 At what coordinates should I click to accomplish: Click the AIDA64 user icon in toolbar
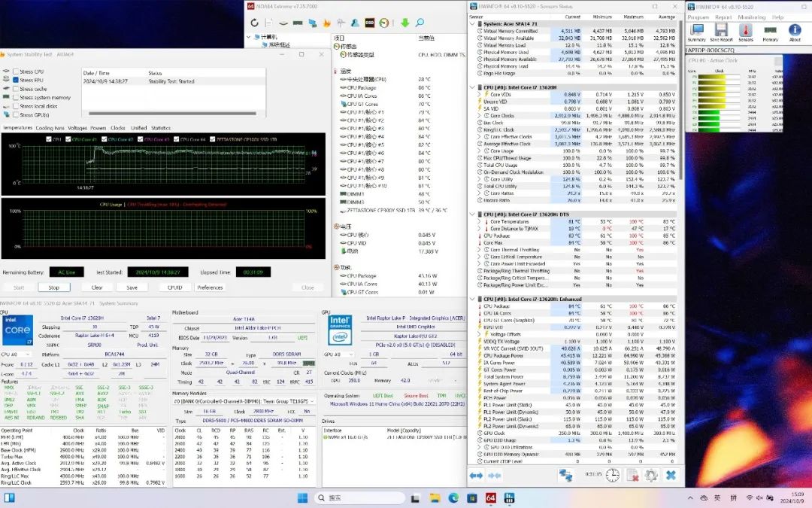[355, 23]
